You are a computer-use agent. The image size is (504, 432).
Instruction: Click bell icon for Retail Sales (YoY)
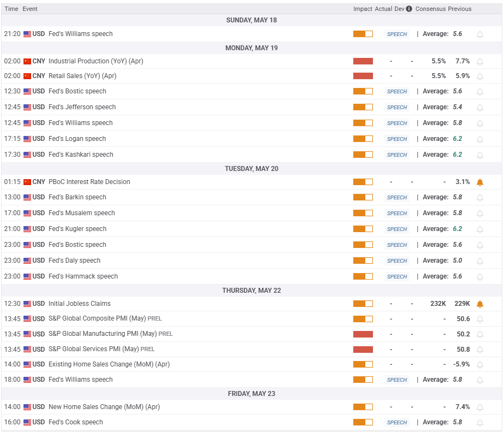coord(480,76)
